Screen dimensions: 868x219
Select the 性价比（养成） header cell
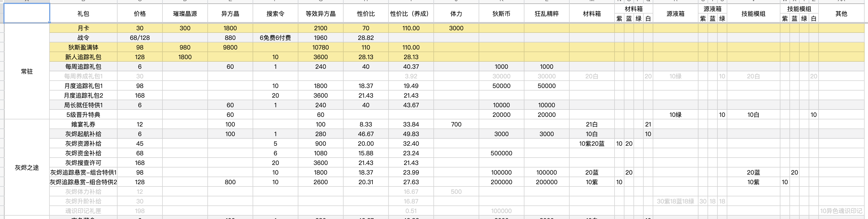coord(411,14)
